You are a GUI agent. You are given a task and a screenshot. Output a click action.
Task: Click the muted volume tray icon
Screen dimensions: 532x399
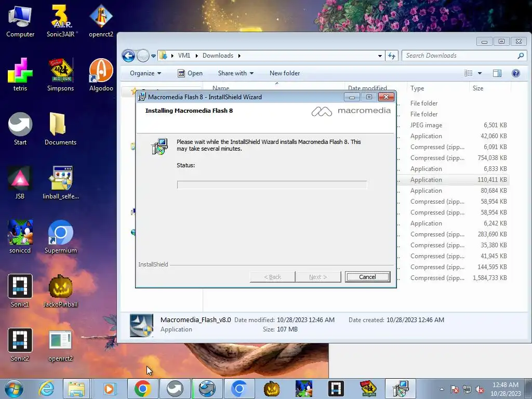tap(480, 390)
